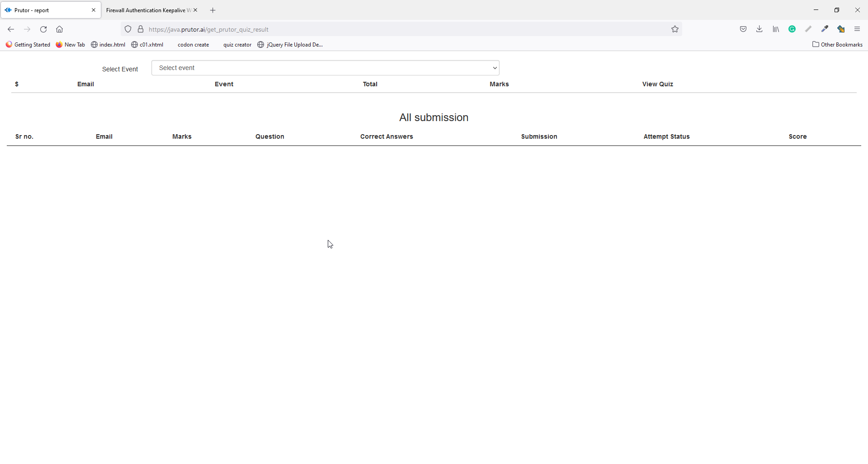This screenshot has width=868, height=464.
Task: Open the jQuery File Upload bookmark
Action: pos(290,45)
